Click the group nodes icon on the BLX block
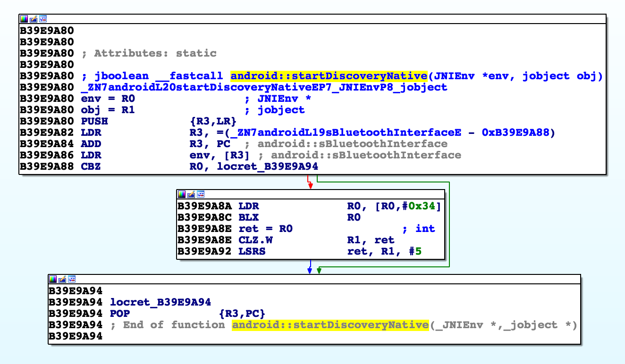The height and width of the screenshot is (364, 625). coord(201,194)
